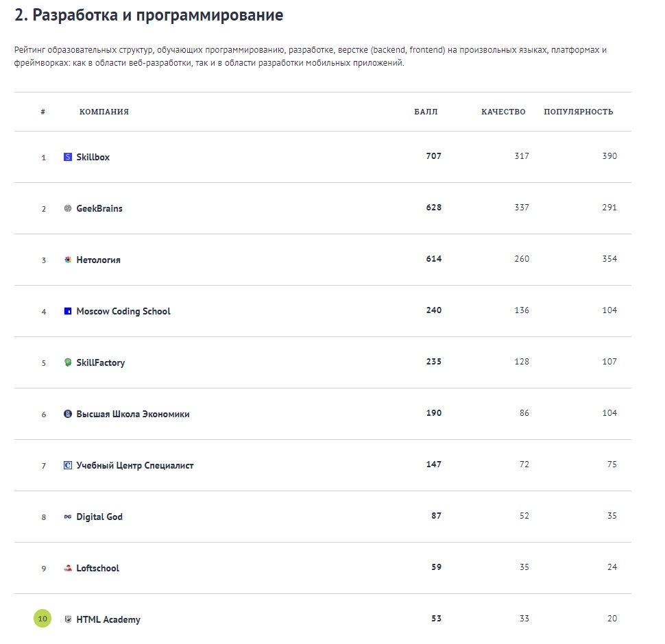665x644 pixels.
Task: Click the Учебный Центр Специалист logo icon
Action: pos(68,465)
